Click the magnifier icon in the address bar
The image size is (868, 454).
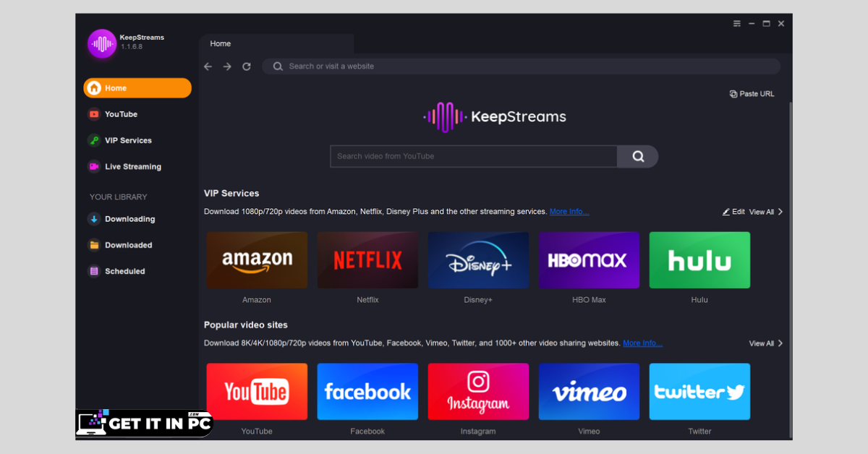[x=278, y=67]
